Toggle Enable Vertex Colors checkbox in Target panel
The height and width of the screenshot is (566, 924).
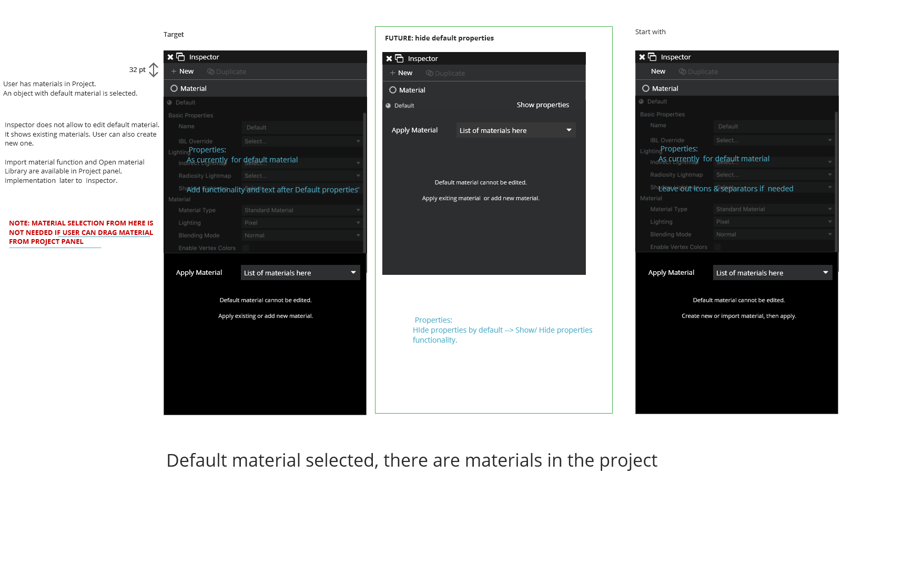[x=246, y=248]
